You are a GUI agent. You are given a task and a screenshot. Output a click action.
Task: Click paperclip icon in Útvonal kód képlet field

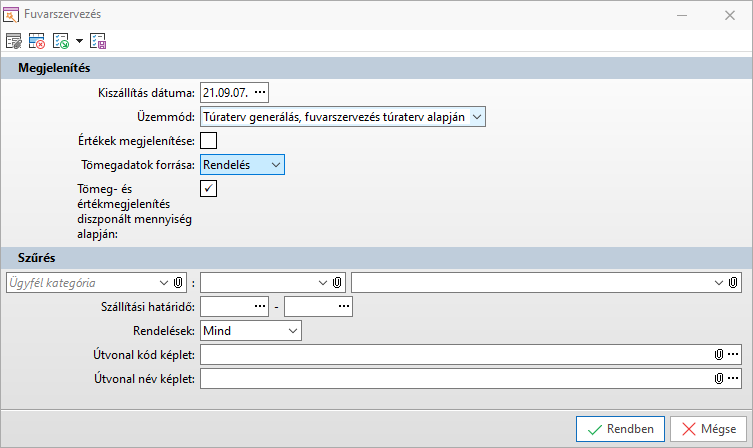tap(718, 354)
